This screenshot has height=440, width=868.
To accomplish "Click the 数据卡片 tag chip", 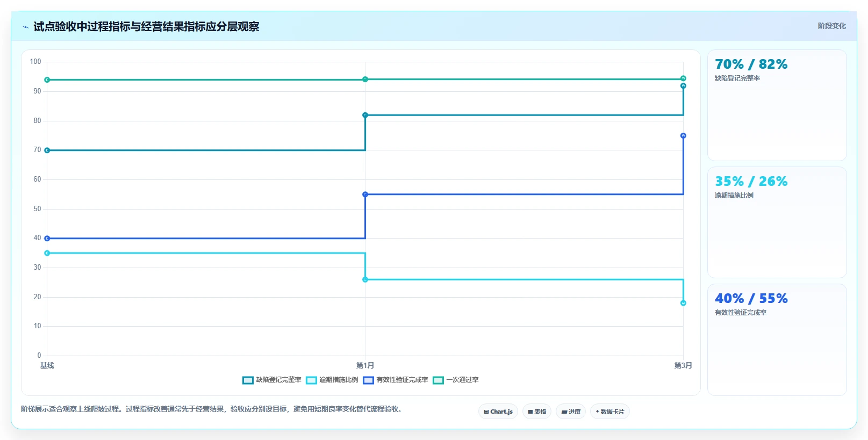I will [610, 412].
